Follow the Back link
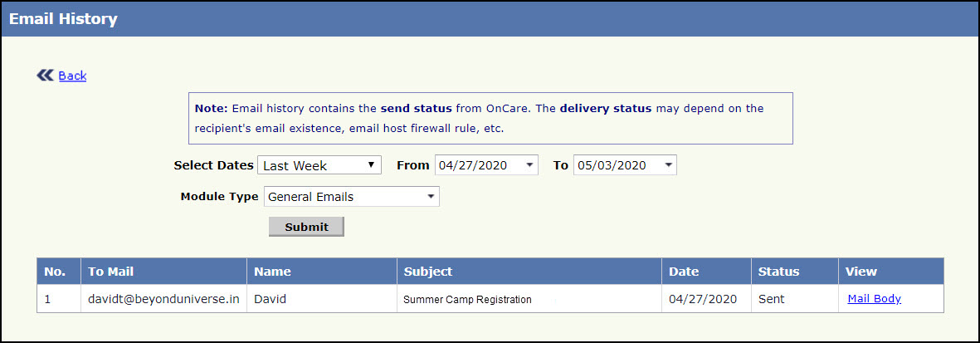The image size is (980, 343). tap(72, 76)
